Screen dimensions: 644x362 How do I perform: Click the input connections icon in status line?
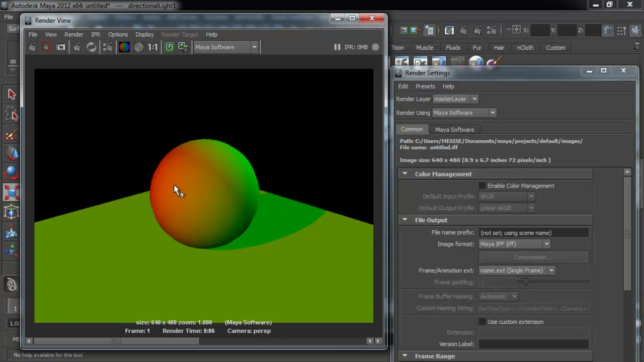pyautogui.click(x=404, y=30)
